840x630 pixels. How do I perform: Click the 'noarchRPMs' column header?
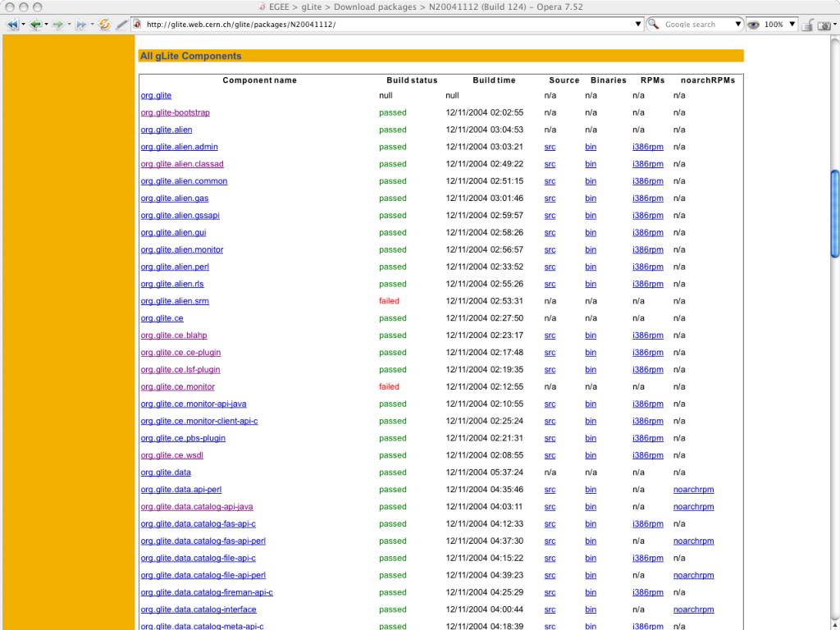coord(708,80)
